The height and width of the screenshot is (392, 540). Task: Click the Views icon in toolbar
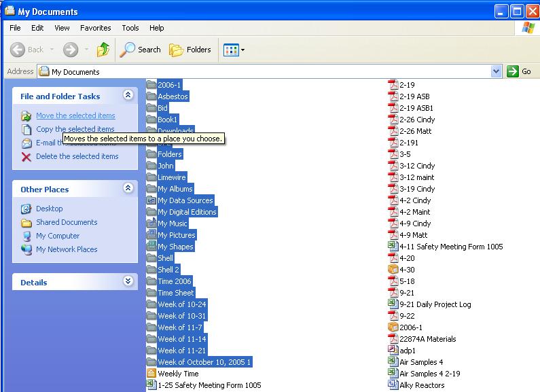tap(231, 50)
